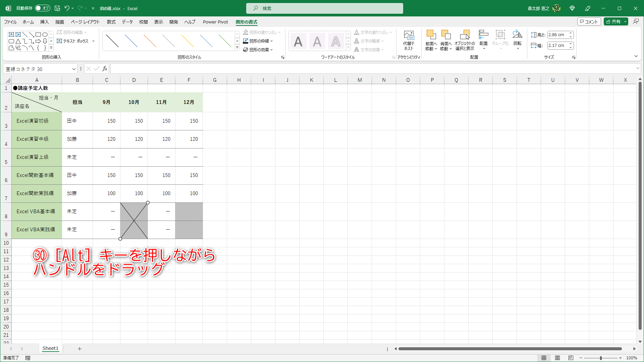
Task: Expand shape effects (図形の効果) dropdown
Action: (271, 50)
